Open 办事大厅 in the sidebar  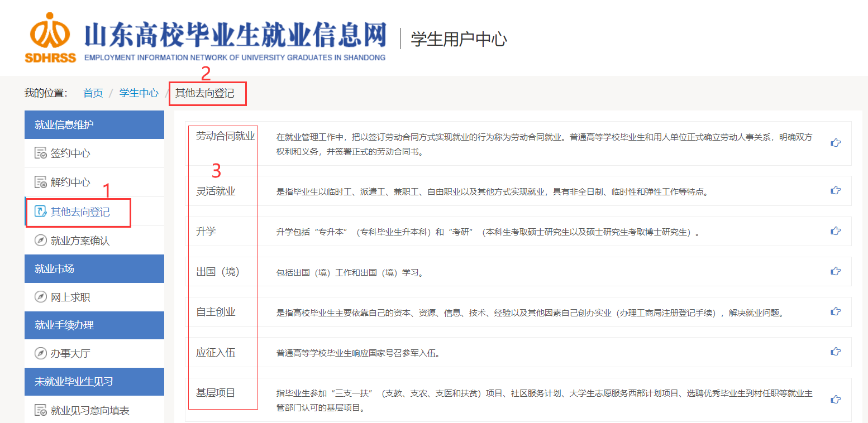click(x=70, y=353)
